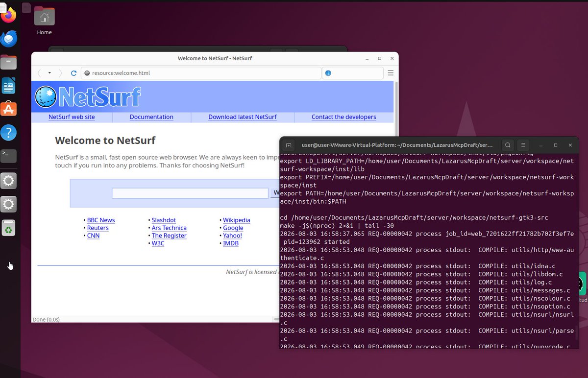Open NetSurf web site link
This screenshot has height=378, width=588.
point(72,117)
